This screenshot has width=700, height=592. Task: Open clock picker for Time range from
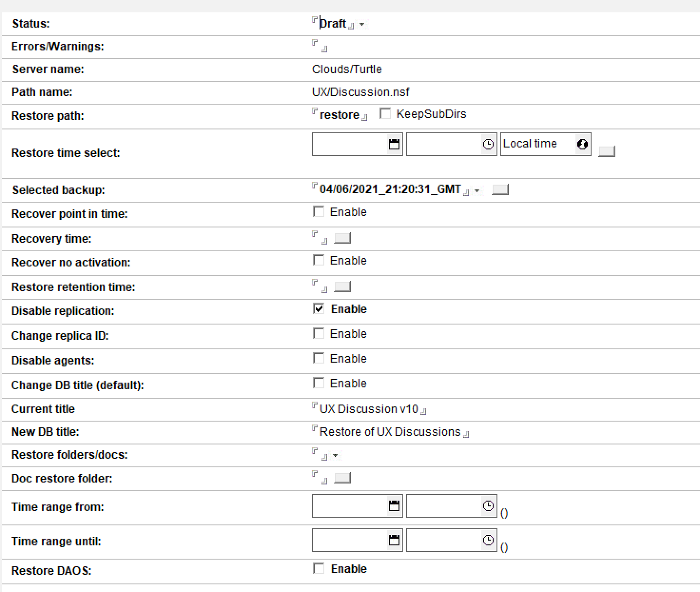pos(488,506)
